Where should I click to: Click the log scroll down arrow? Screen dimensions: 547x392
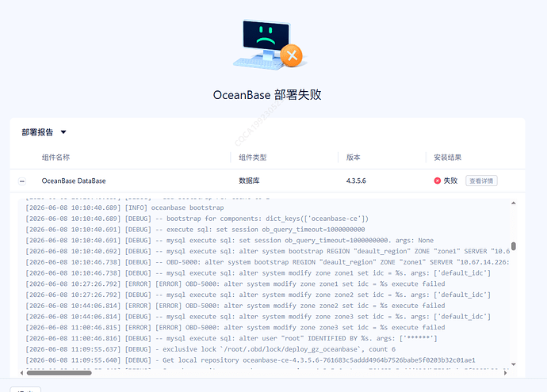pos(514,364)
